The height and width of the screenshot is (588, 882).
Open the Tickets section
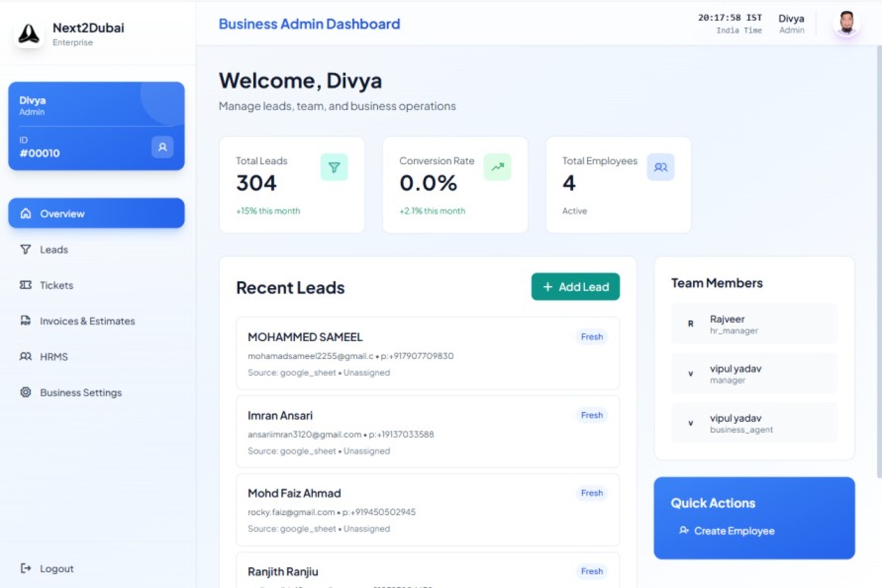click(97, 285)
